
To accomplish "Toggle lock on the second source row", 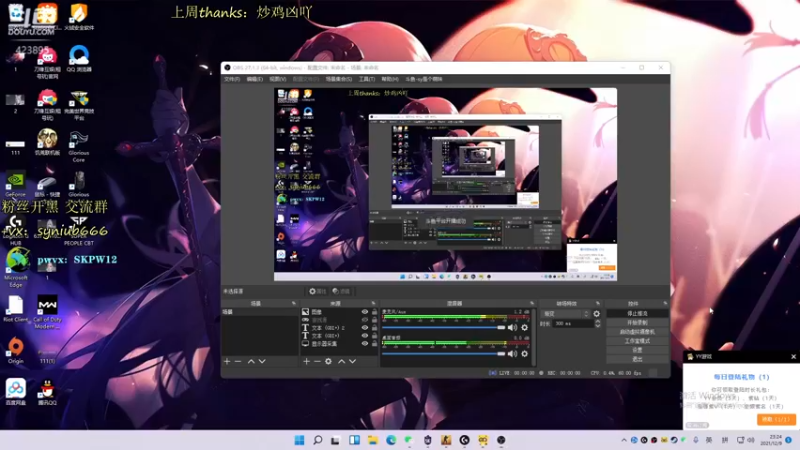I will pyautogui.click(x=374, y=320).
